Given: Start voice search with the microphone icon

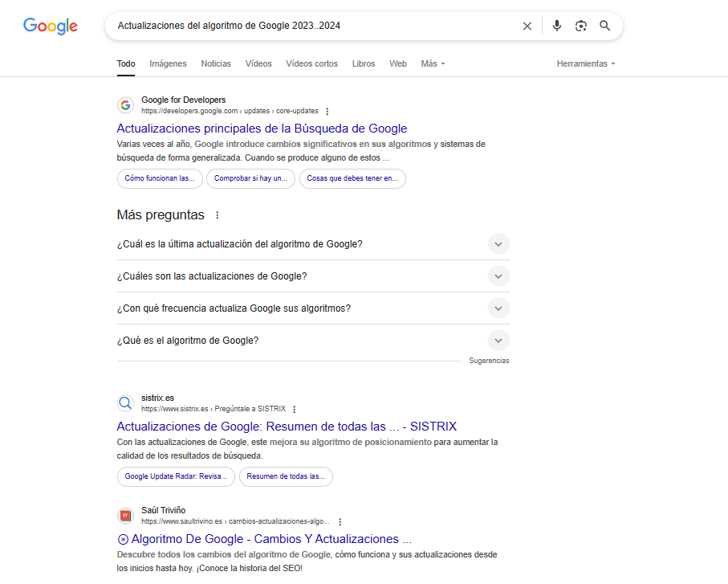Looking at the screenshot, I should (x=557, y=26).
